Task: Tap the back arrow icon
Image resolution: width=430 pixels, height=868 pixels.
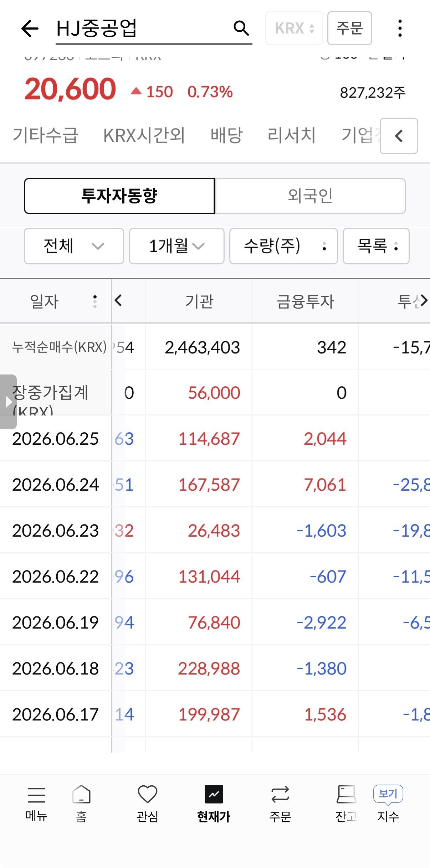Action: tap(30, 29)
